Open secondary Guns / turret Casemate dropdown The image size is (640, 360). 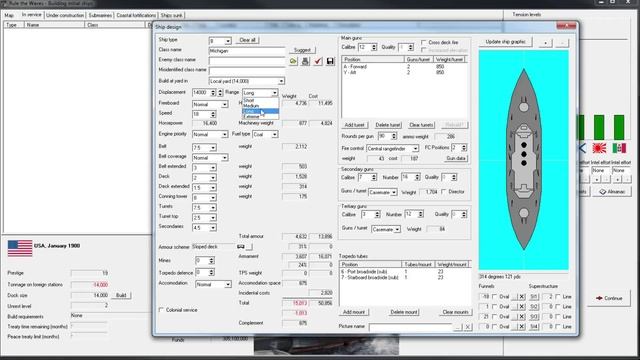393,192
